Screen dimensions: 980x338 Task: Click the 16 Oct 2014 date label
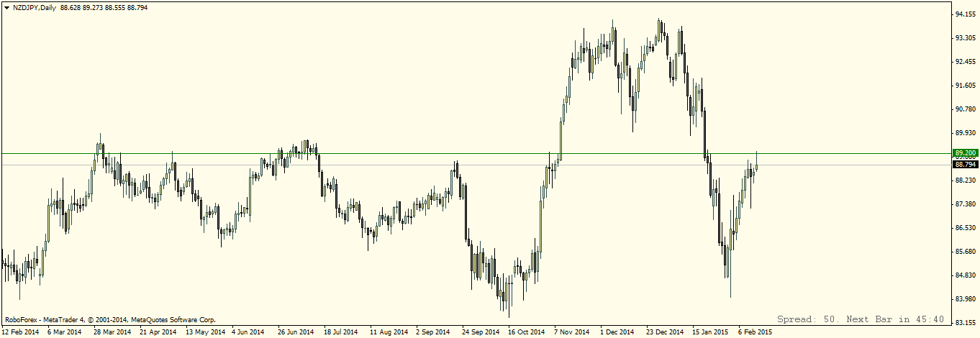coord(527,332)
